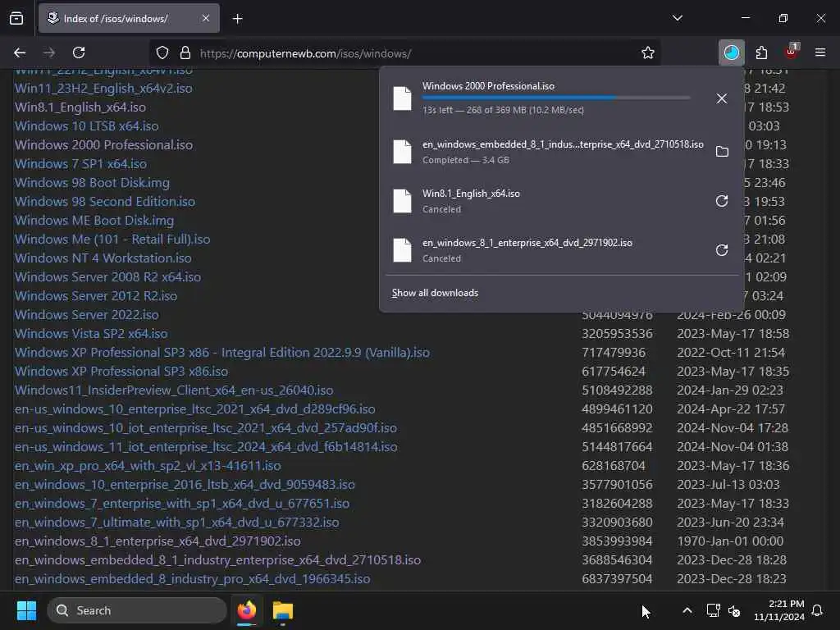Close the Index of /isos/windows/ tab
The image size is (840, 630).
(206, 18)
